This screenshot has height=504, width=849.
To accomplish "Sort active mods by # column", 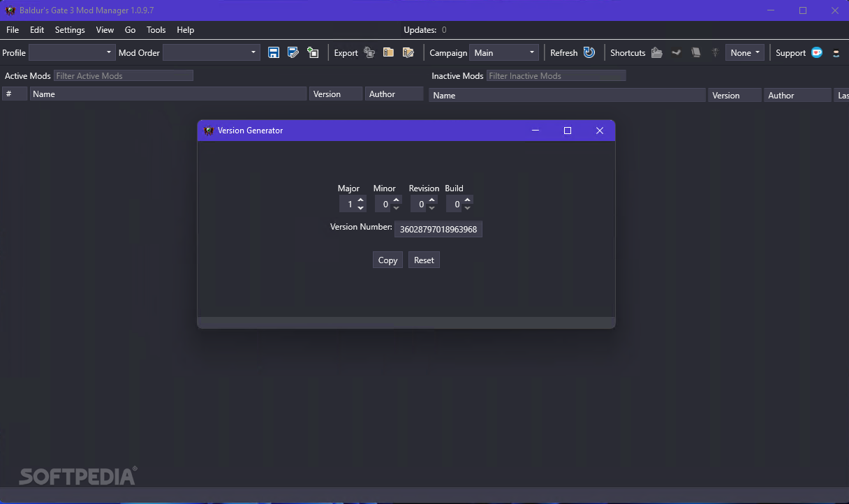I will 15,94.
